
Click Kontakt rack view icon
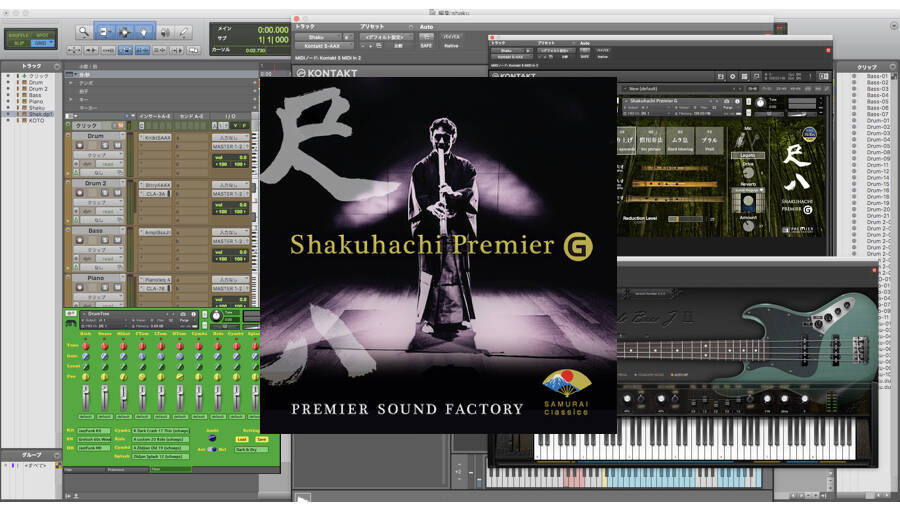coord(744,76)
